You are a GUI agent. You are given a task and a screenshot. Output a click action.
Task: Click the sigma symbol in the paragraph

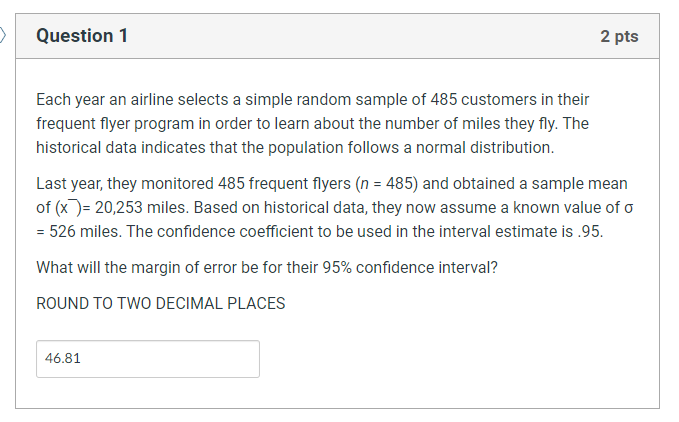pos(628,208)
